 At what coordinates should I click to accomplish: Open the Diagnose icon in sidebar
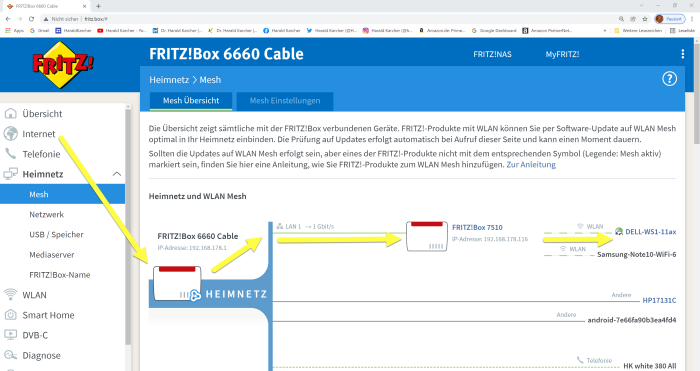(x=10, y=355)
